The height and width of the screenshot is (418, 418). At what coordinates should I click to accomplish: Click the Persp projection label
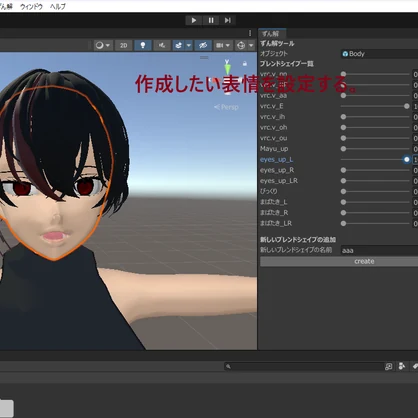(226, 107)
